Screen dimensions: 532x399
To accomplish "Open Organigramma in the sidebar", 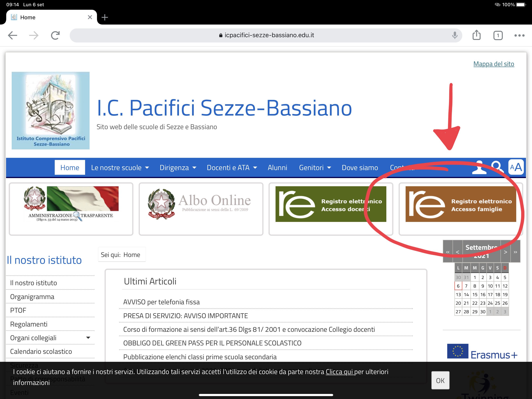I will click(x=50, y=297).
